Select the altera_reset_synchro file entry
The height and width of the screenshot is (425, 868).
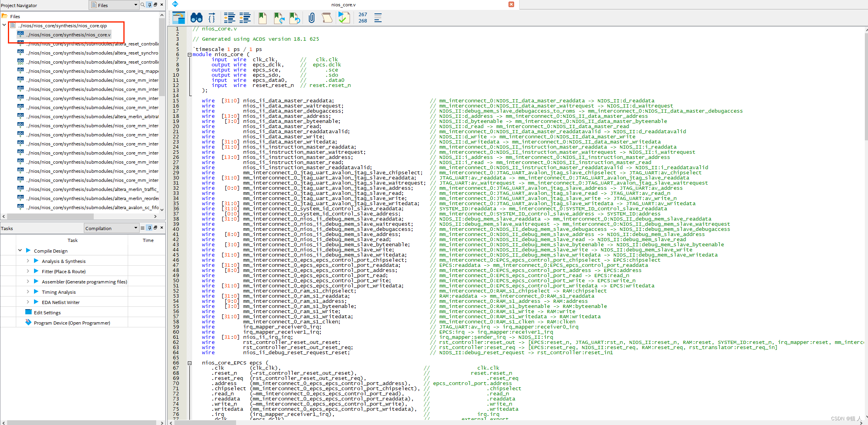[x=92, y=53]
